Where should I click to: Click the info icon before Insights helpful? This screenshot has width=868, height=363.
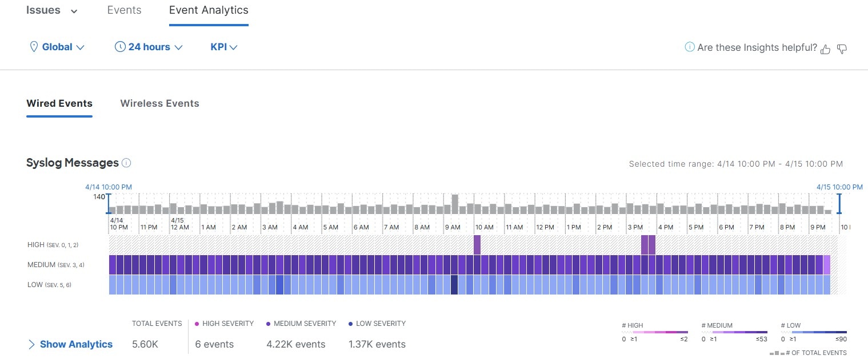pyautogui.click(x=690, y=47)
